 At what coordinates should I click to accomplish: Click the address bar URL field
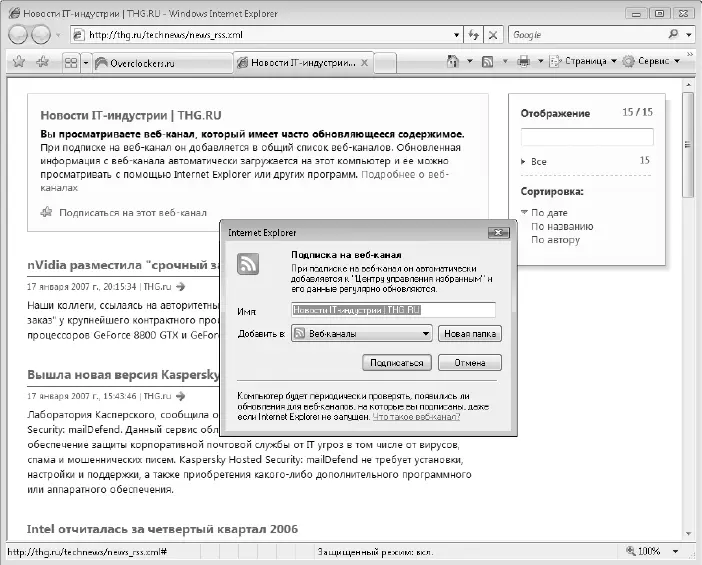(264, 35)
